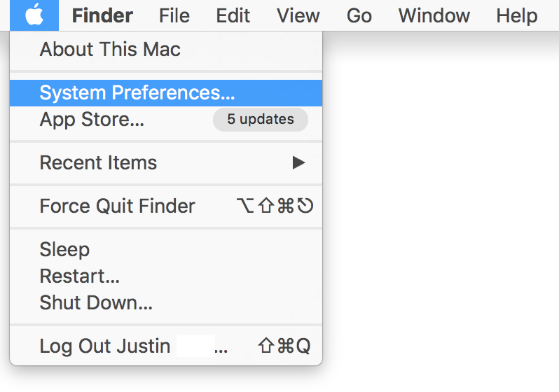Click the Apple logo menu icon
The image size is (559, 392).
(34, 15)
